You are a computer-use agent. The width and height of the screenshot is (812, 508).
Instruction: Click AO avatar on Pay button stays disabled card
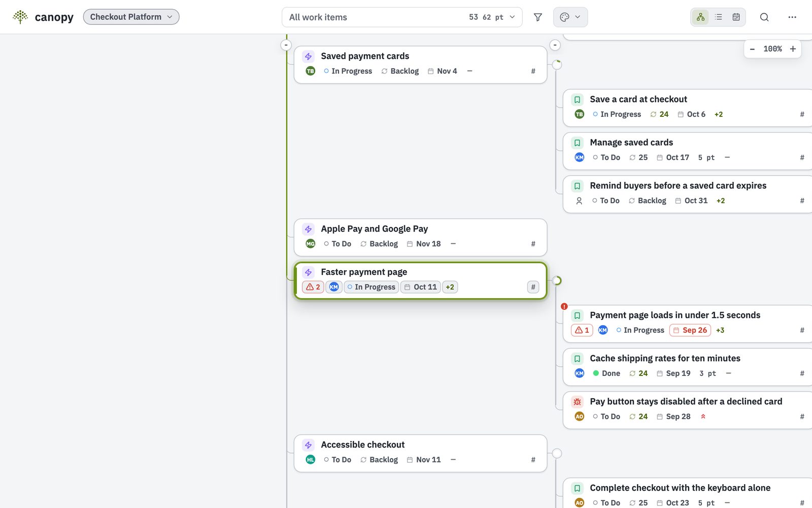579,417
